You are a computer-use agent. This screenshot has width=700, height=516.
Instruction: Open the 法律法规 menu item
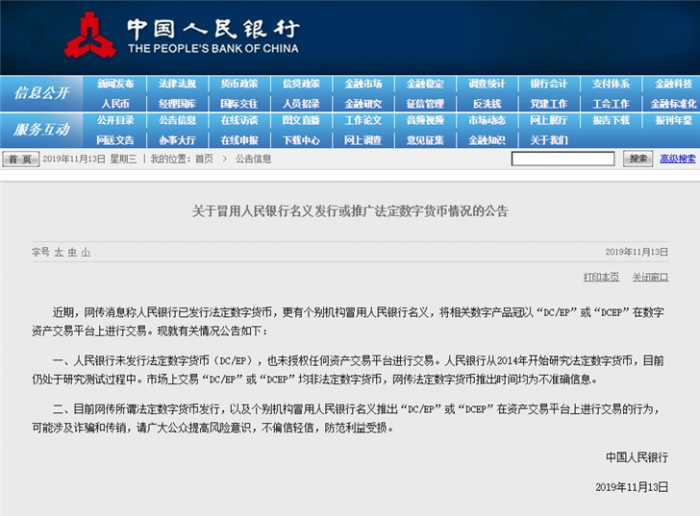click(177, 84)
